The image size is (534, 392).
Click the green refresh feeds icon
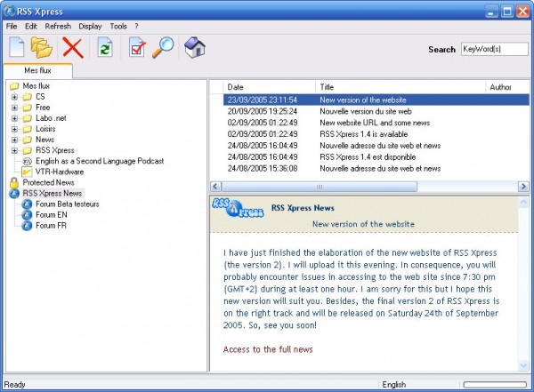pyautogui.click(x=105, y=48)
